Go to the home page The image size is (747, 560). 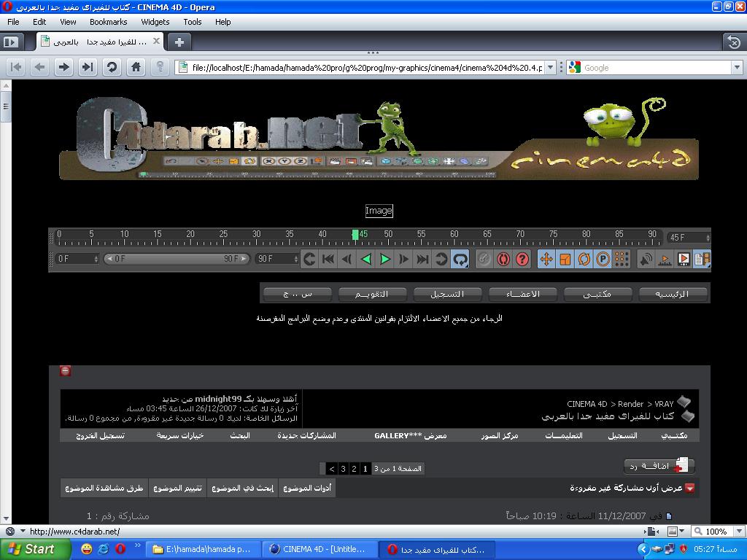(x=136, y=67)
